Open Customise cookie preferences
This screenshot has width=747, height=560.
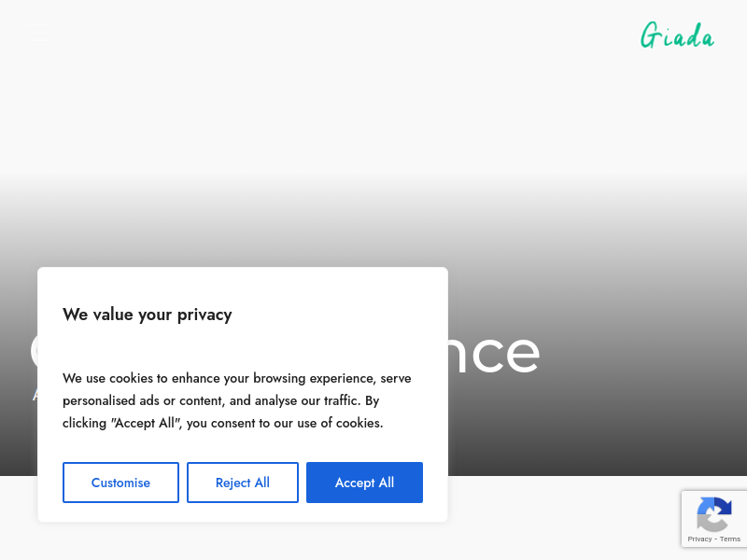click(120, 483)
